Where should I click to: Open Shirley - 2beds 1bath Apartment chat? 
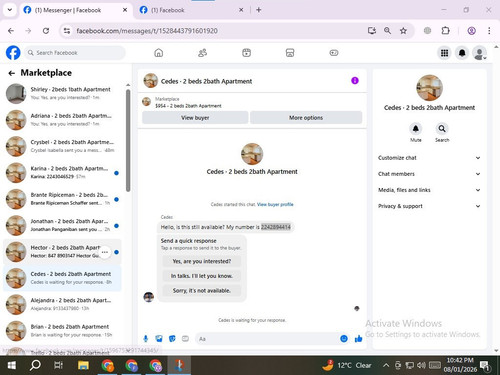tap(62, 93)
